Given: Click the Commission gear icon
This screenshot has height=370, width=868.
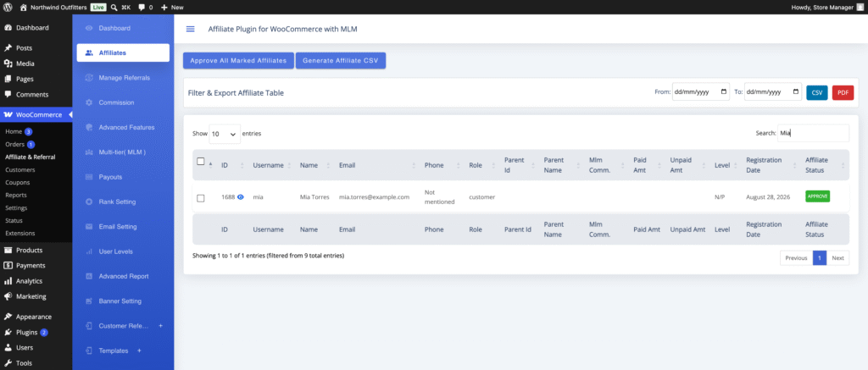Looking at the screenshot, I should (x=88, y=102).
